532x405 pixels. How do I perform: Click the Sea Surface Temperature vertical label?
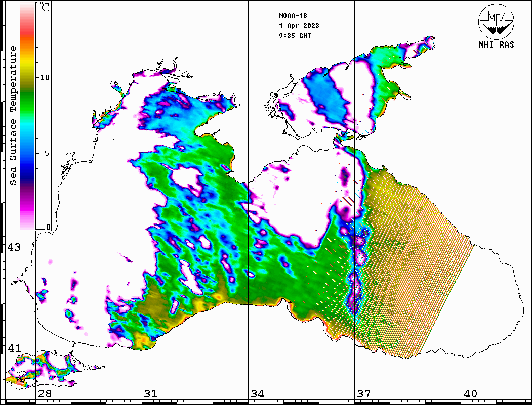pos(13,115)
